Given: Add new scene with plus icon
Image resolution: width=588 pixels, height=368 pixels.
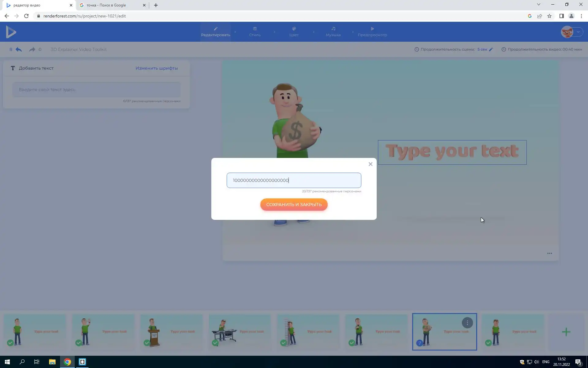Looking at the screenshot, I should click(566, 332).
